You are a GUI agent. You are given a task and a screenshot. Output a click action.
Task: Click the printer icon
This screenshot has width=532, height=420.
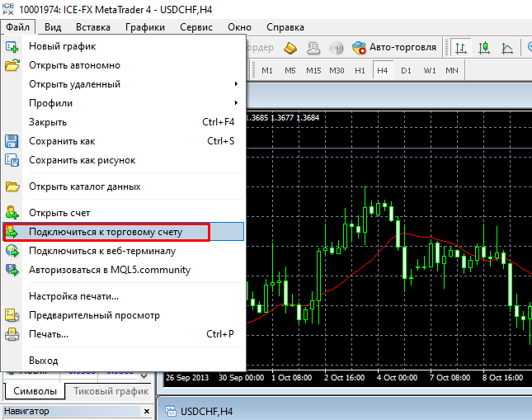click(x=12, y=335)
